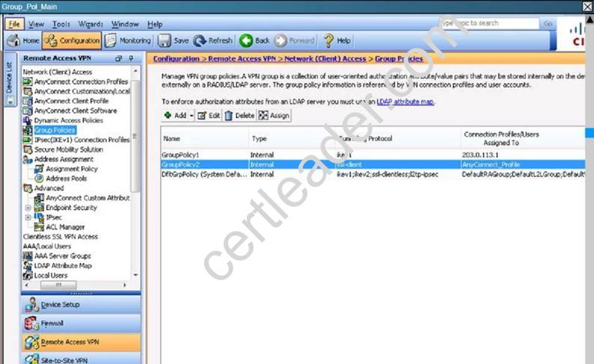Go Back using the green arrow
This screenshot has height=364, width=594.
(x=254, y=40)
